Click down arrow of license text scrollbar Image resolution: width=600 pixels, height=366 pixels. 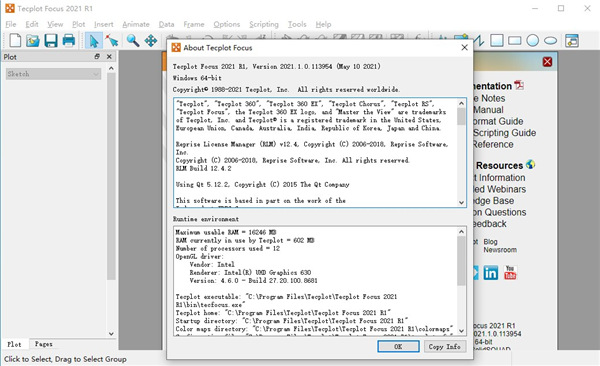click(461, 203)
